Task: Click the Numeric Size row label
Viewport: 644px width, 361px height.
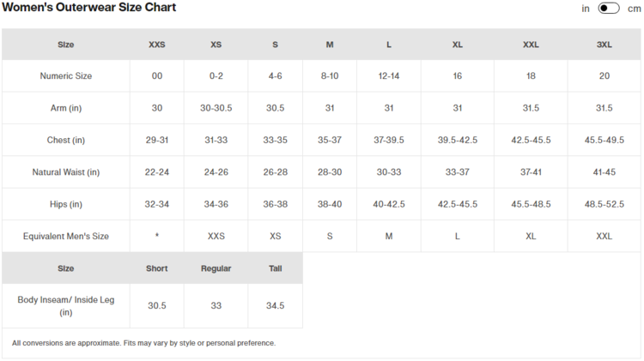Action: (66, 76)
